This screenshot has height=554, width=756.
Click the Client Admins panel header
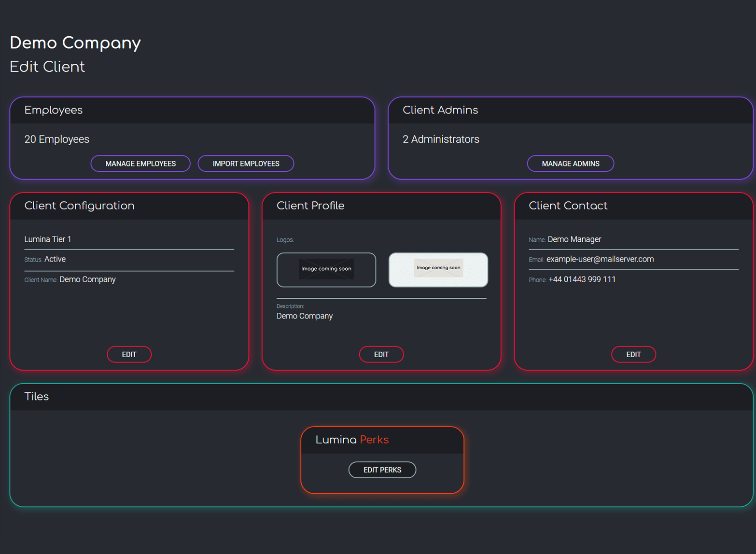pos(440,110)
